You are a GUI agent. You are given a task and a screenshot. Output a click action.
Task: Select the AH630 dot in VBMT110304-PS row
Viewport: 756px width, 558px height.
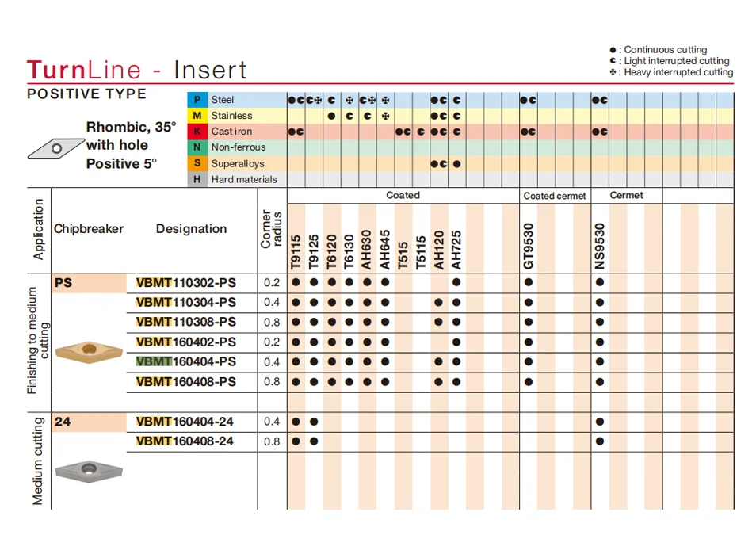pos(368,303)
